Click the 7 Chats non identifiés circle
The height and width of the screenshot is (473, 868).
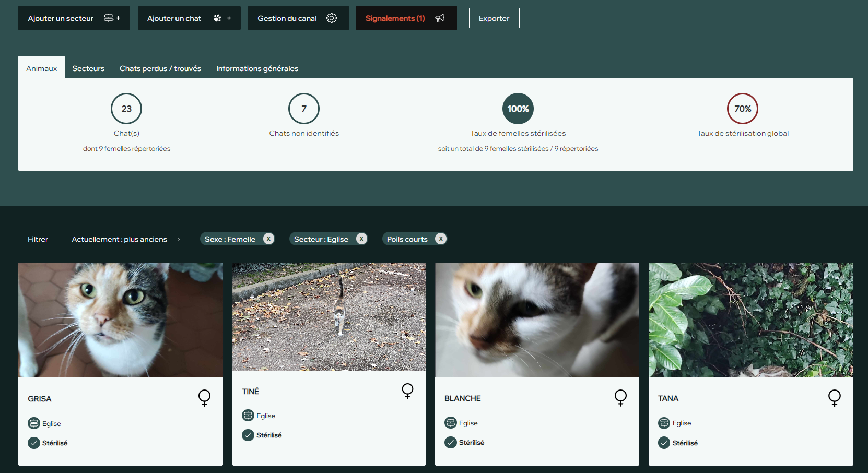tap(304, 109)
